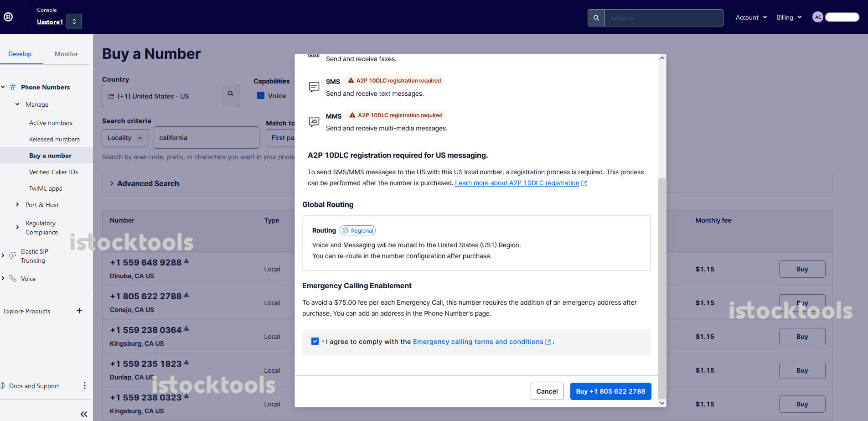The width and height of the screenshot is (868, 421).
Task: Click Buy for +1 559 238 0323 row
Action: coord(802,404)
